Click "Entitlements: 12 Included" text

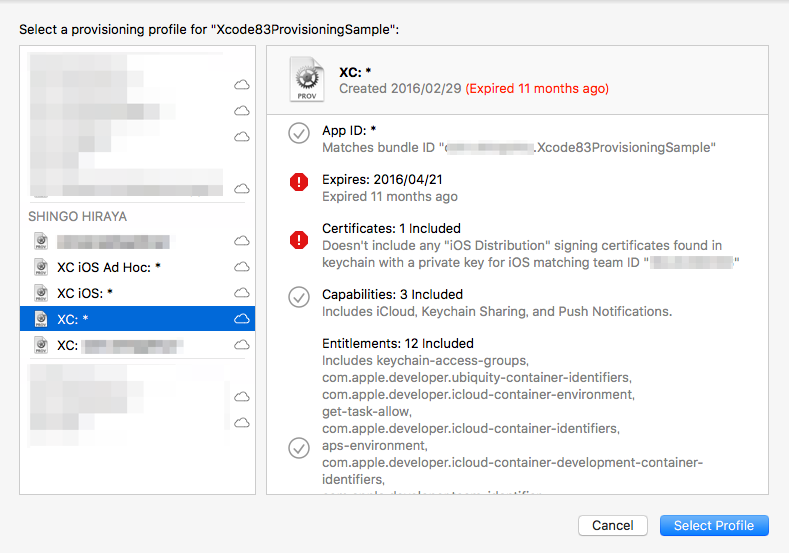pyautogui.click(x=398, y=343)
